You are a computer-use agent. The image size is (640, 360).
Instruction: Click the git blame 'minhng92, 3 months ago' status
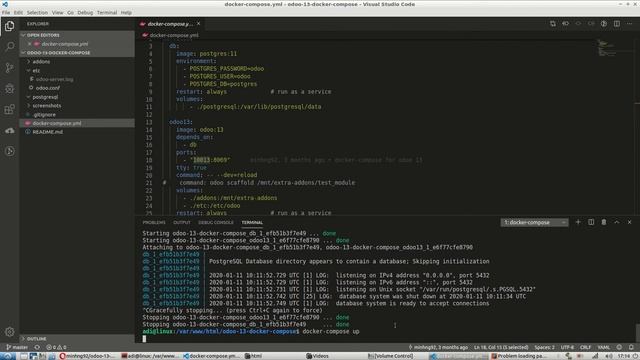[438, 347]
